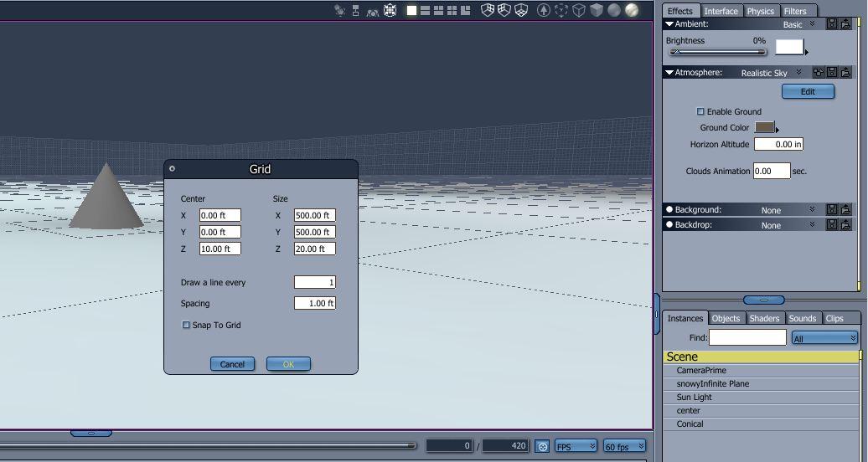Click the dashed rotate-axes toolbar icon
Viewport: 868px width, 462px height.
(561, 10)
